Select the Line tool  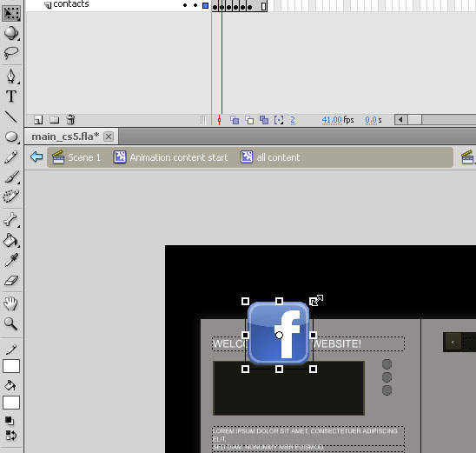coord(11,117)
